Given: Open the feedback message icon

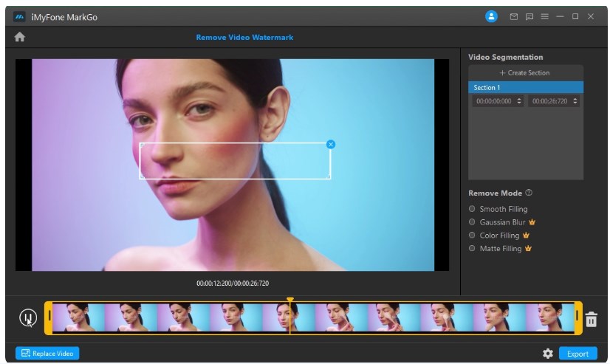Looking at the screenshot, I should (x=529, y=16).
